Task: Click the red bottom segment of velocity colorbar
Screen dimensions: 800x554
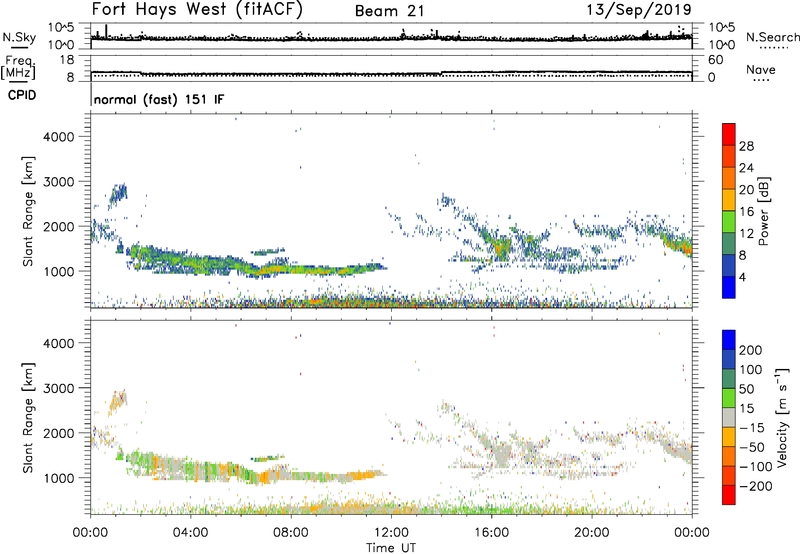Action: pos(729,495)
